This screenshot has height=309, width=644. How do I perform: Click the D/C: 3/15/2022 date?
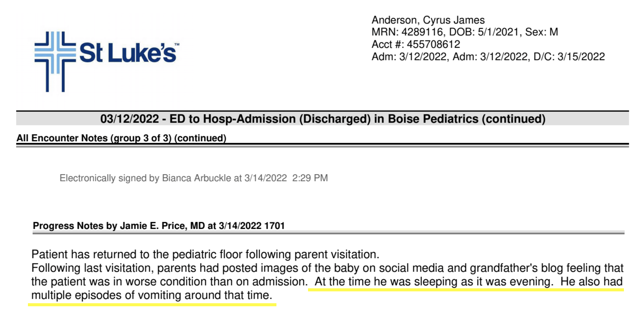click(x=569, y=57)
